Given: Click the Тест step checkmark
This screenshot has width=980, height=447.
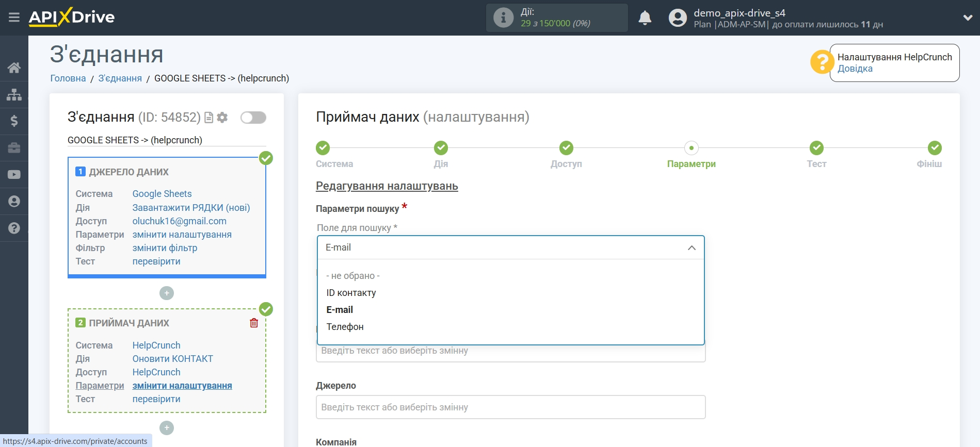Looking at the screenshot, I should [816, 148].
